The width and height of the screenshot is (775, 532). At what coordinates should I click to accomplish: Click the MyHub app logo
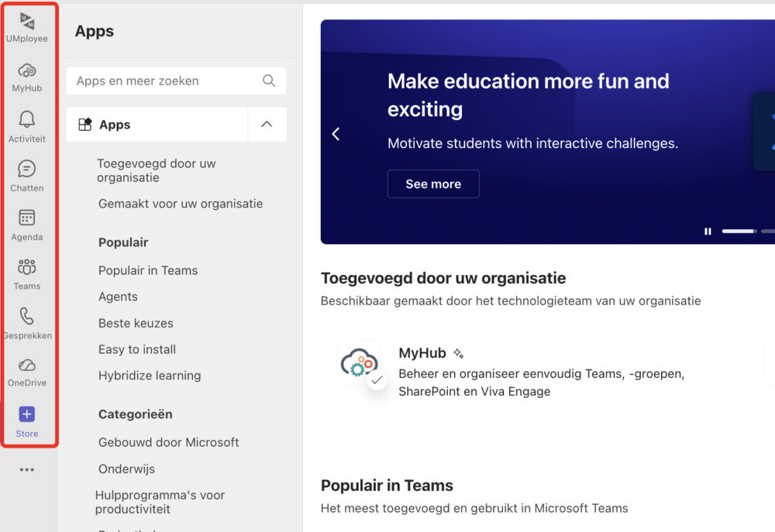click(x=360, y=363)
